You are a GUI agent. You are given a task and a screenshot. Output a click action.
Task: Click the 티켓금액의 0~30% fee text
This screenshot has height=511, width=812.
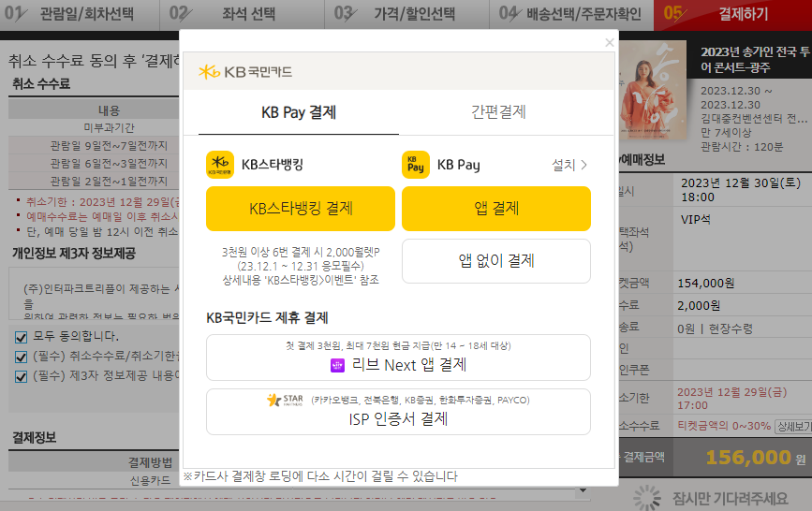pyautogui.click(x=724, y=426)
